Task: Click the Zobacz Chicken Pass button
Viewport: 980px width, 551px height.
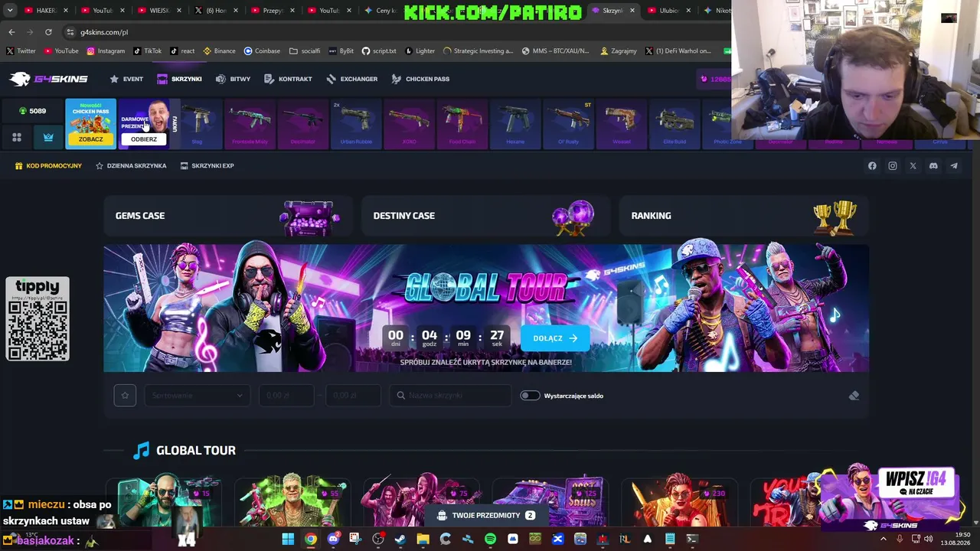Action: (90, 139)
